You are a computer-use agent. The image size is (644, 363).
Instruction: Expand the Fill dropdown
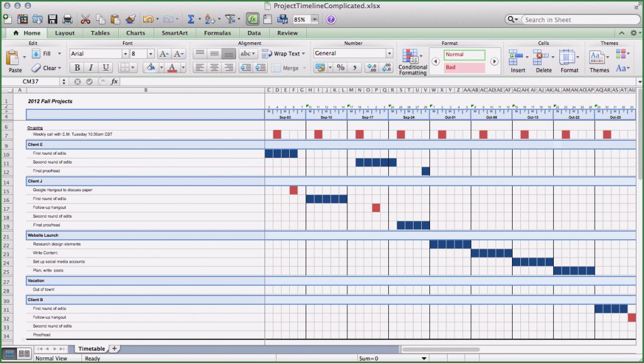click(x=59, y=54)
